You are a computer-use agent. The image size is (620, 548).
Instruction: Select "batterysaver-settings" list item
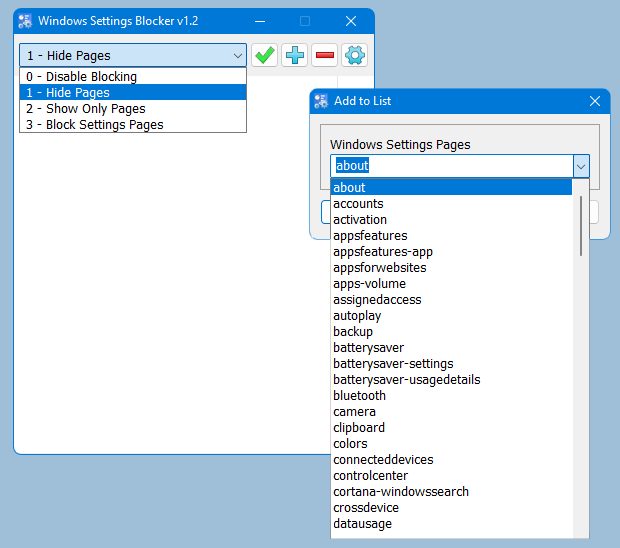[393, 364]
